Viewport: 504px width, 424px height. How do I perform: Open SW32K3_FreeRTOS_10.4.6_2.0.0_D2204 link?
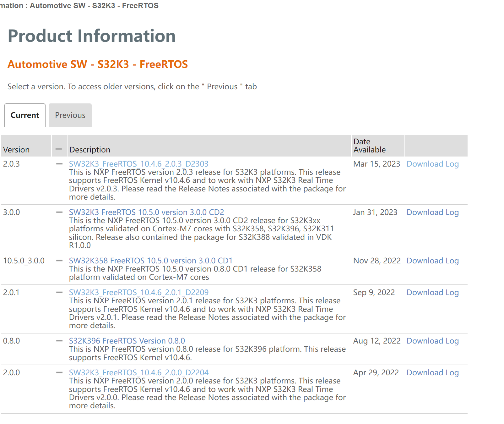(x=138, y=372)
